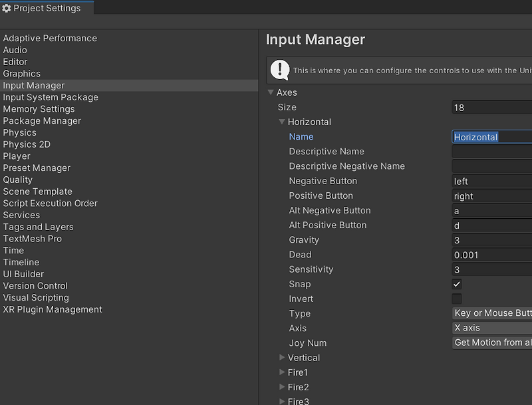Collapse the Horizontal axis entry
This screenshot has height=405, width=532.
[281, 122]
